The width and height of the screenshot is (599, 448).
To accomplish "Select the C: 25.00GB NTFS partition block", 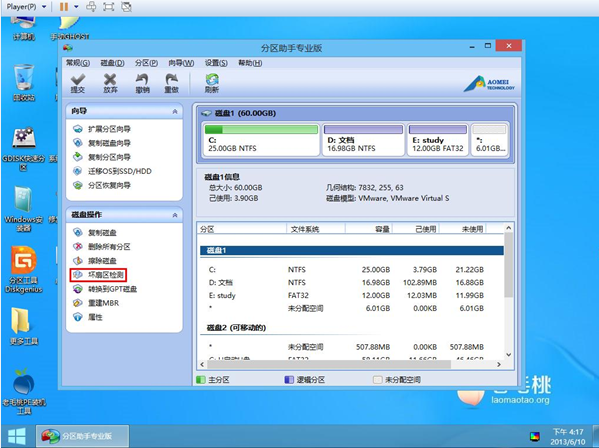I will (261, 140).
